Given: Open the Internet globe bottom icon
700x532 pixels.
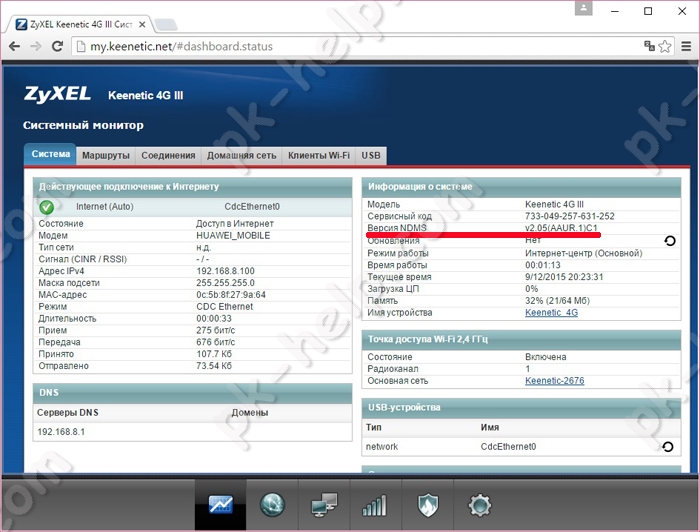Looking at the screenshot, I should 272,505.
